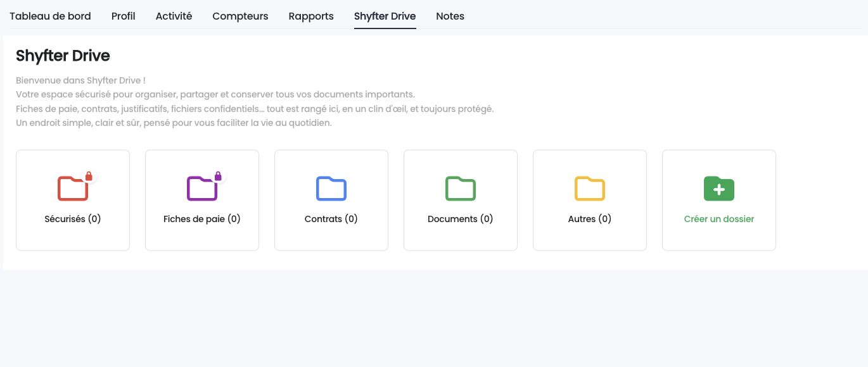Click the Documents (0) label
Viewport: 868px width, 367px height.
[x=461, y=219]
